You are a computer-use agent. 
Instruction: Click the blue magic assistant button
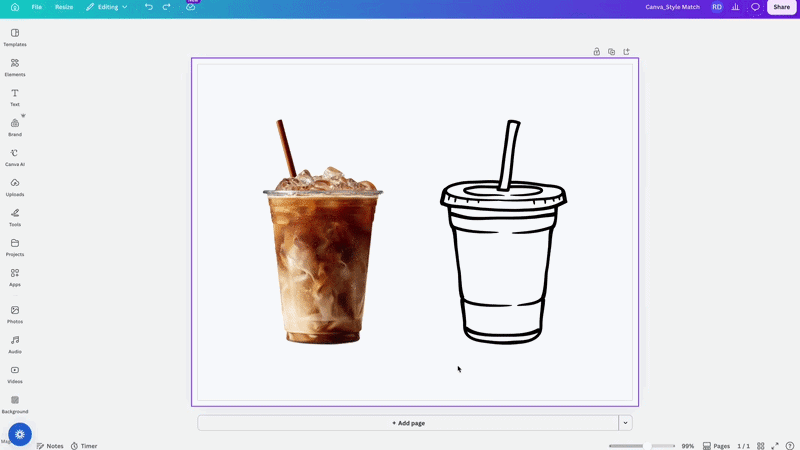tap(20, 434)
